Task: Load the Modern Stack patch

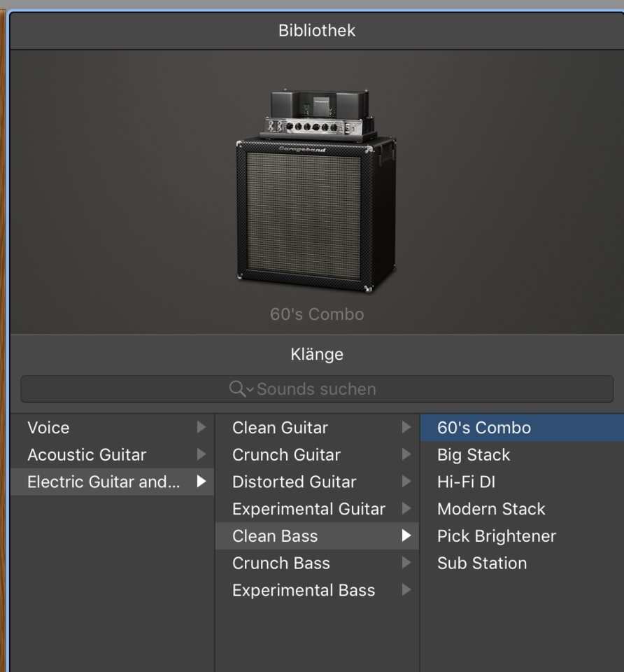Action: [491, 509]
